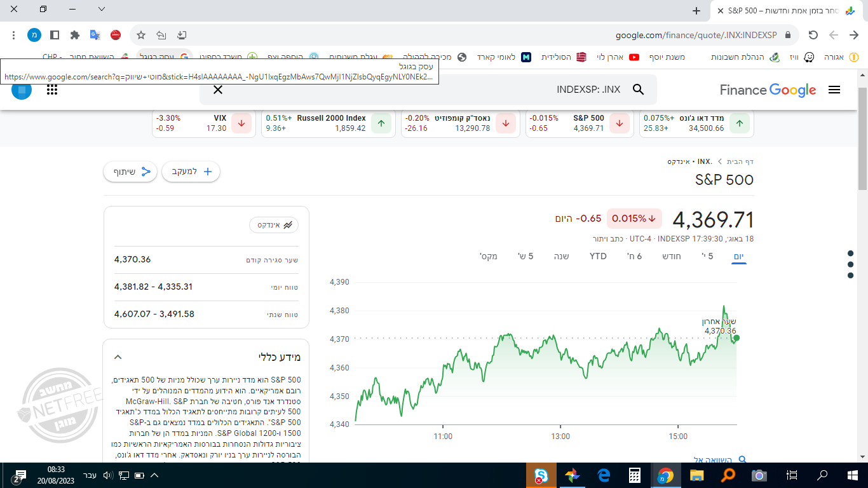
Task: Open the Extensions puzzle icon
Action: coord(75,35)
